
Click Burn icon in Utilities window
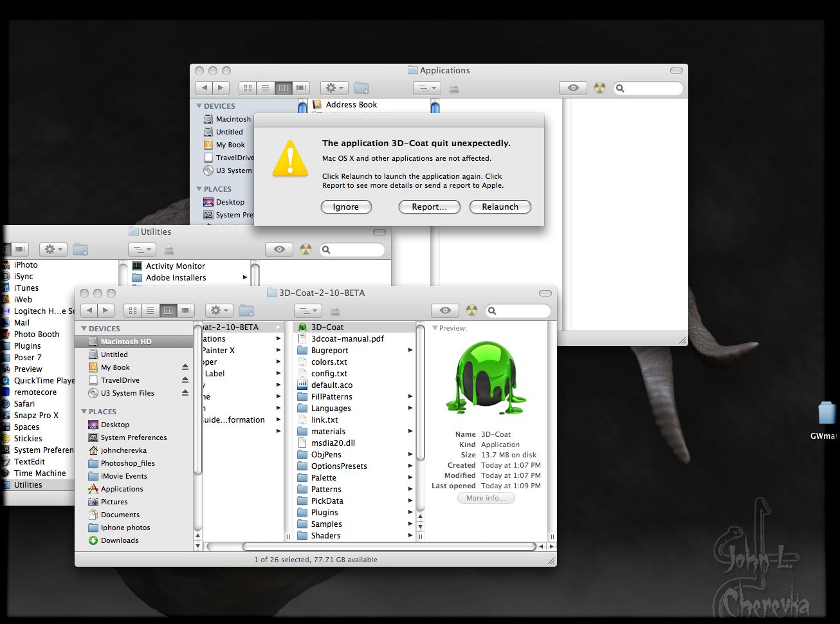click(x=306, y=250)
